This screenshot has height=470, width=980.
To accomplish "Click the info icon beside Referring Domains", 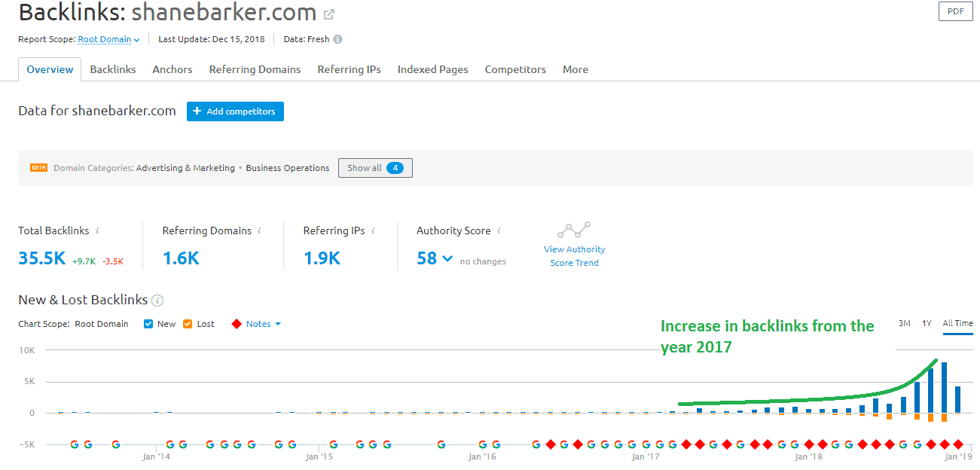I will click(260, 231).
